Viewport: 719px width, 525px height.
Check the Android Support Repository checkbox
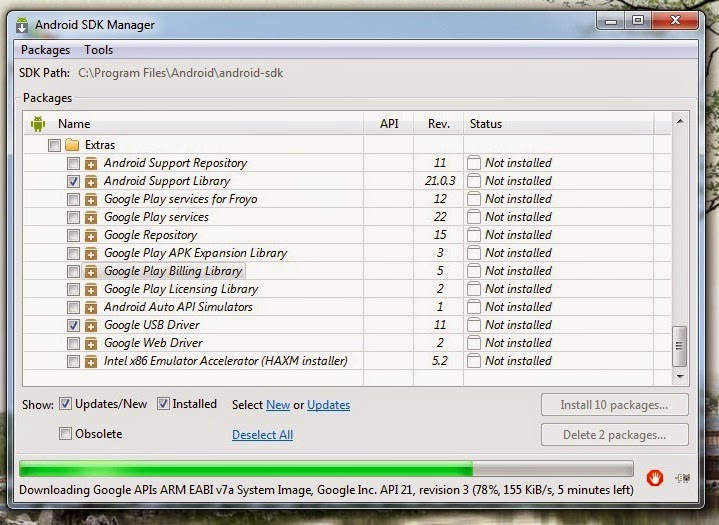coord(73,163)
